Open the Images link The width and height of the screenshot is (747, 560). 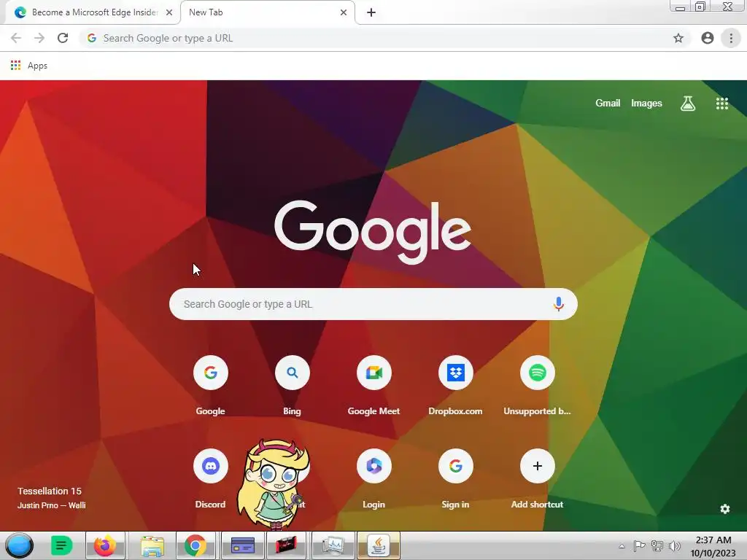pos(646,103)
